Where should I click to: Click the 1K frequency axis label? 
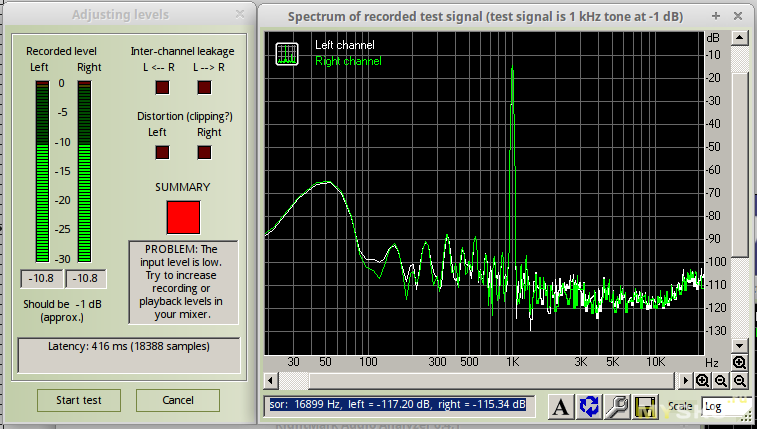[512, 361]
